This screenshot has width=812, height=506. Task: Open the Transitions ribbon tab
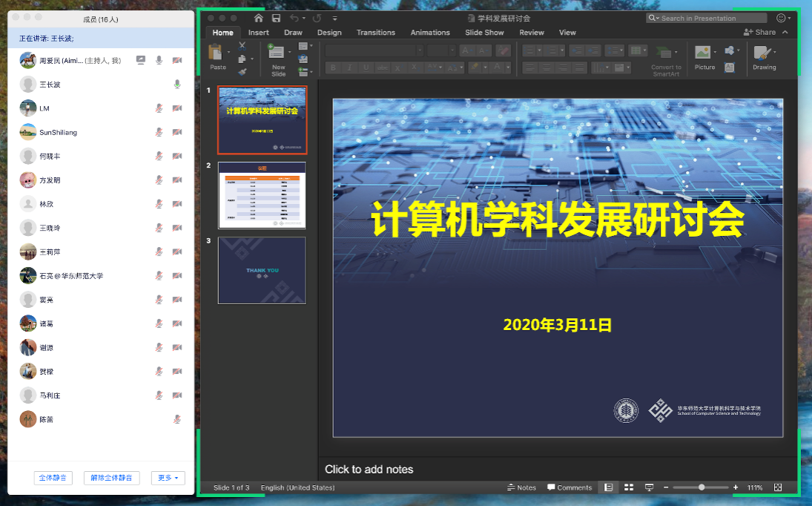pyautogui.click(x=375, y=33)
